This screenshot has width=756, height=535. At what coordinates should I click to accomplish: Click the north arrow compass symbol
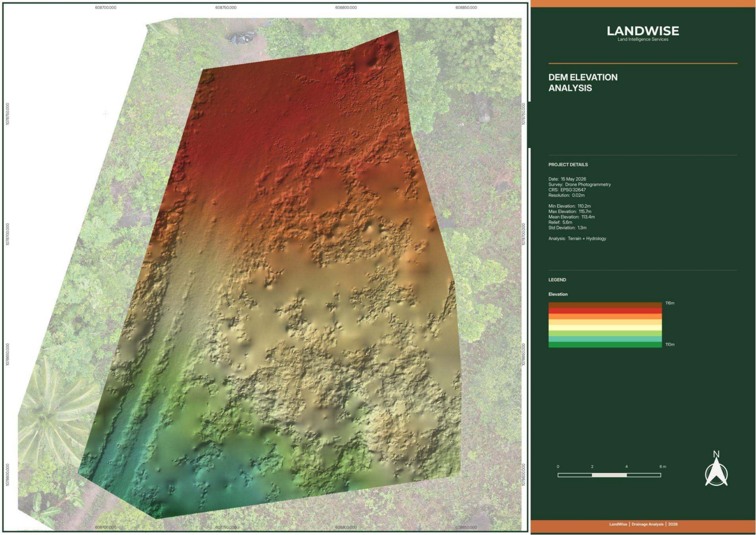716,468
